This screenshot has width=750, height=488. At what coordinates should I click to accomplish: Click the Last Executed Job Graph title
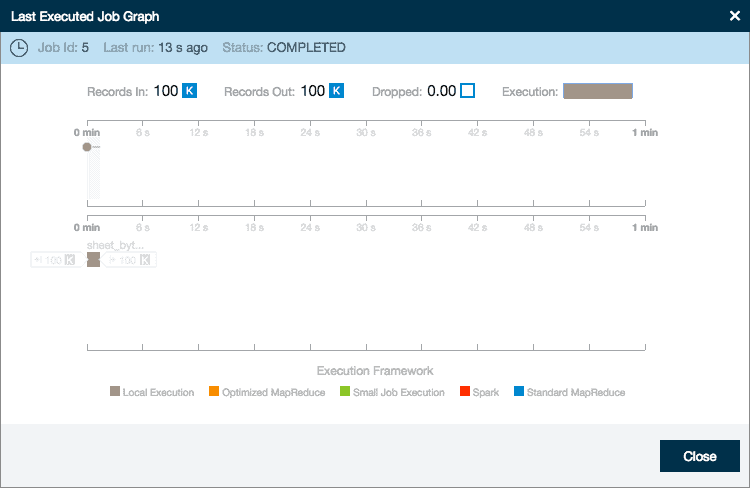(x=84, y=16)
